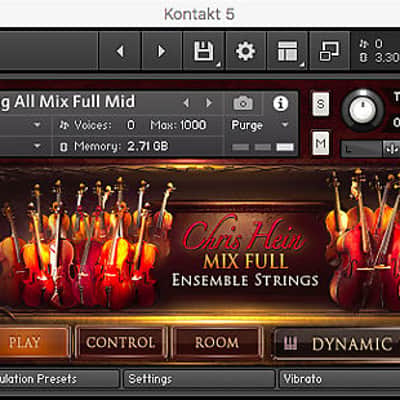Go to next preset with top toolbar right arrow
Screen dimensions: 400x400
162,51
